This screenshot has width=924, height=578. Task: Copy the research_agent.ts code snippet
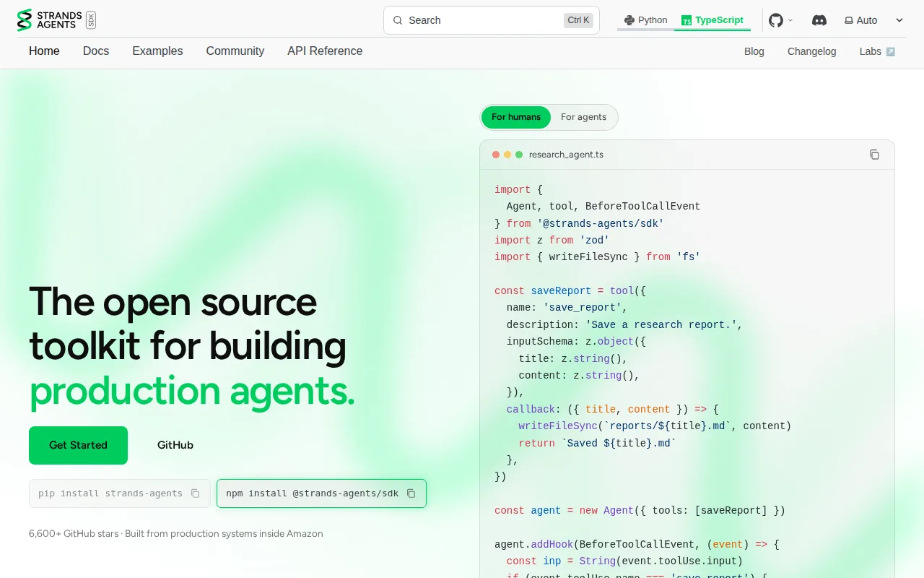pyautogui.click(x=874, y=155)
